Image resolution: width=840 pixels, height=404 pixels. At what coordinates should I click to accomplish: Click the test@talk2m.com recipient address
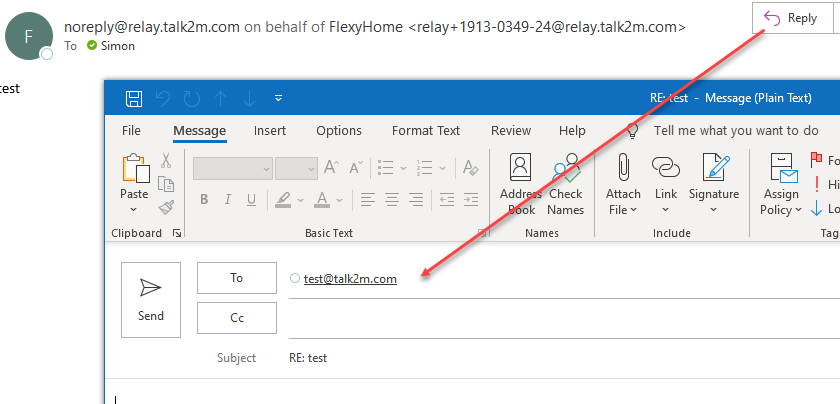[350, 279]
